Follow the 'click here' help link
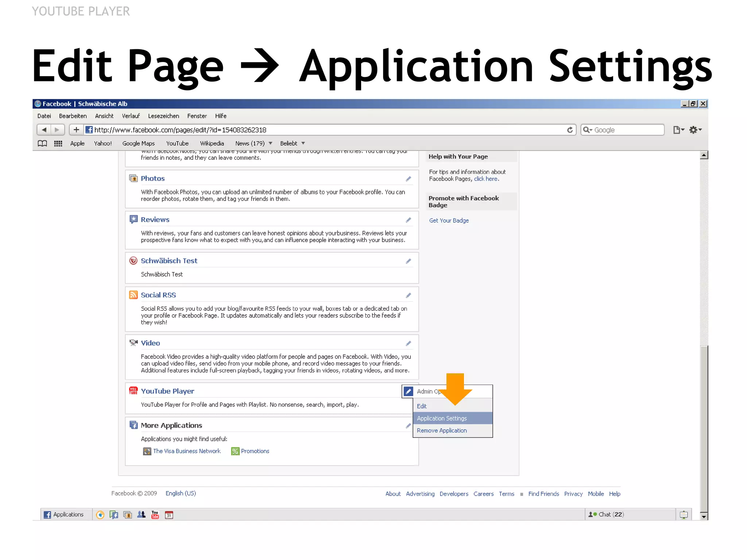This screenshot has height=560, width=747. [x=485, y=179]
